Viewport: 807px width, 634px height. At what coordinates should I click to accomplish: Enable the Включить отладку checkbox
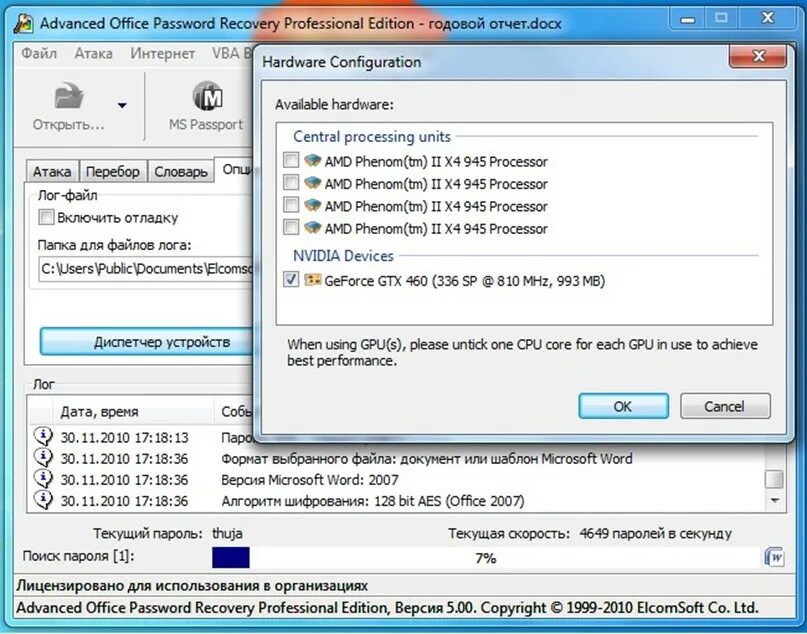click(x=46, y=217)
